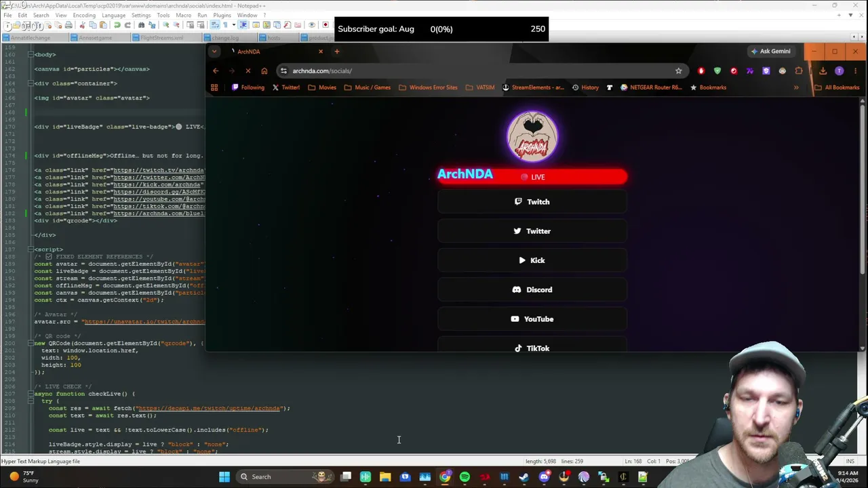Open the Notepad++ Edit menu
The height and width of the screenshot is (488, 868).
[22, 15]
